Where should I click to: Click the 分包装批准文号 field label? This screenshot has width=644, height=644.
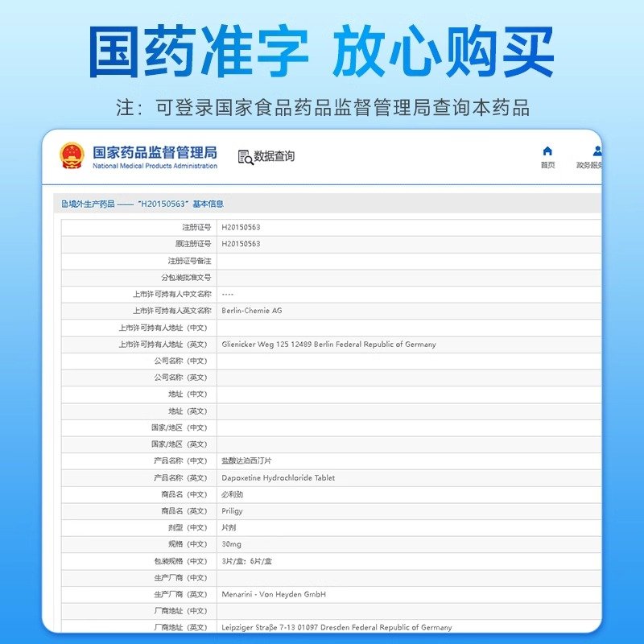click(x=186, y=278)
